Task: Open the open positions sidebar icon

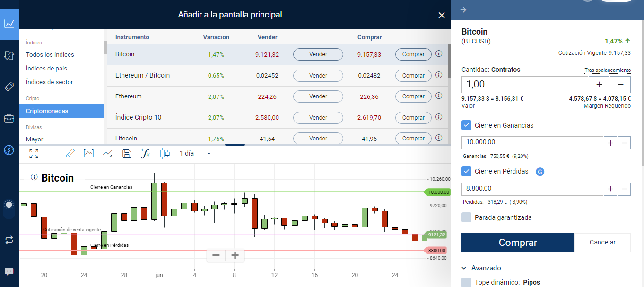Action: [9, 55]
